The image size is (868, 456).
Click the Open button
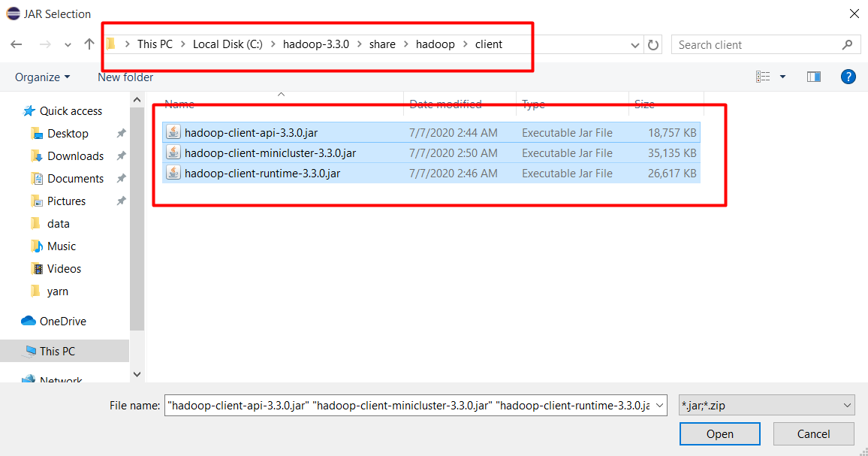(x=719, y=433)
